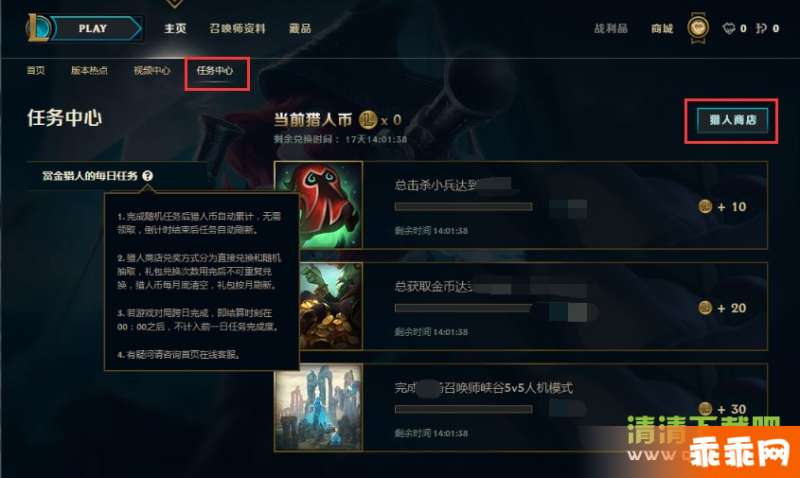
Task: Click the hunter coin icon beside 当前猎人币
Action: tap(367, 120)
